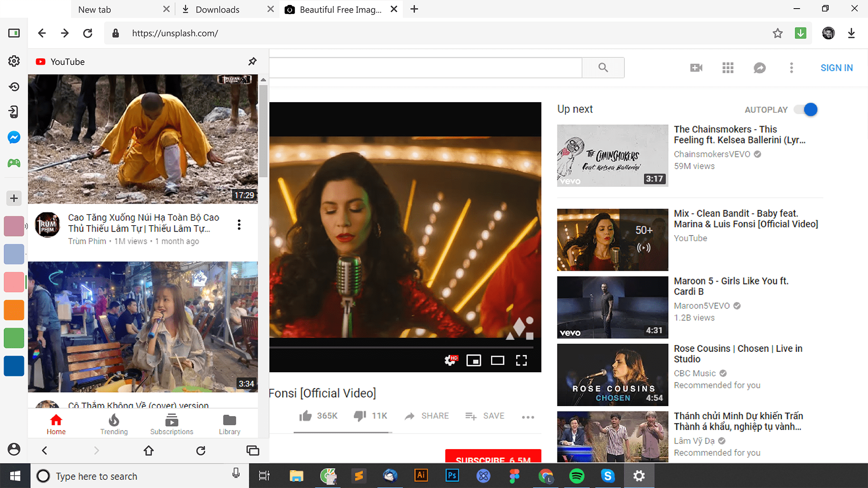The height and width of the screenshot is (488, 868).
Task: Open options menu for Cao Tăng video
Action: tap(239, 225)
